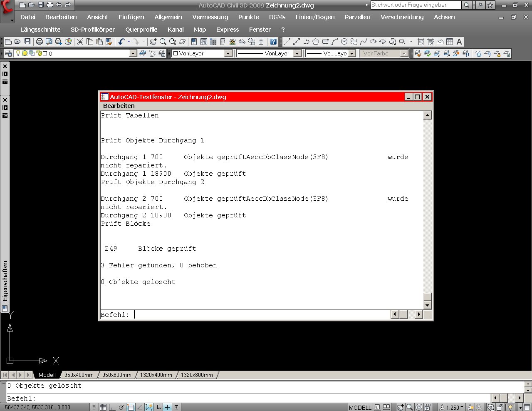This screenshot has height=411, width=532.
Task: Click scroll-down arrow in text window
Action: click(427, 305)
